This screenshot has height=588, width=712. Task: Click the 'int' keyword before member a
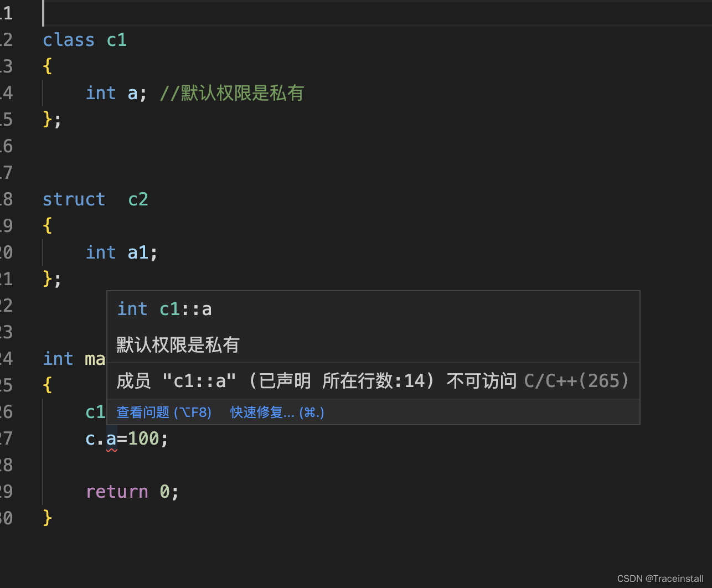coord(101,93)
